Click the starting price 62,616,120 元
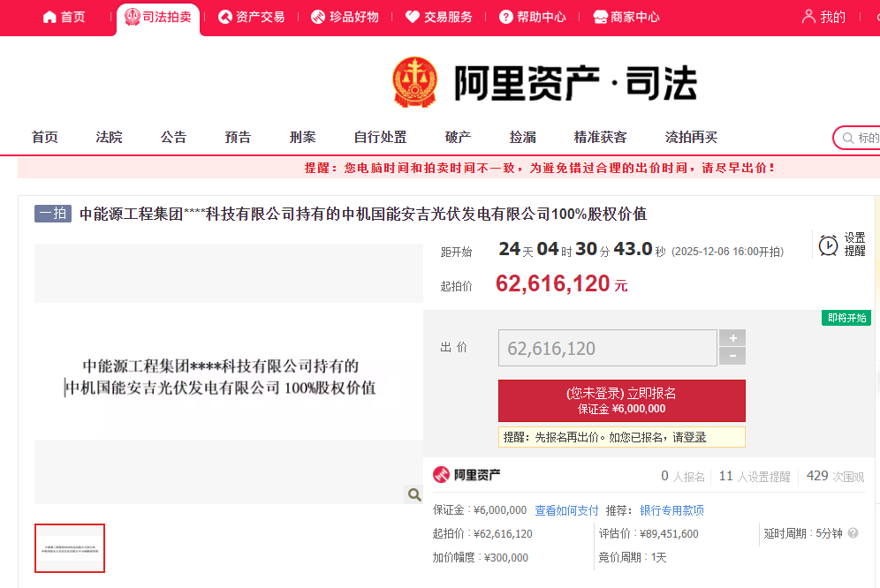 pos(561,284)
